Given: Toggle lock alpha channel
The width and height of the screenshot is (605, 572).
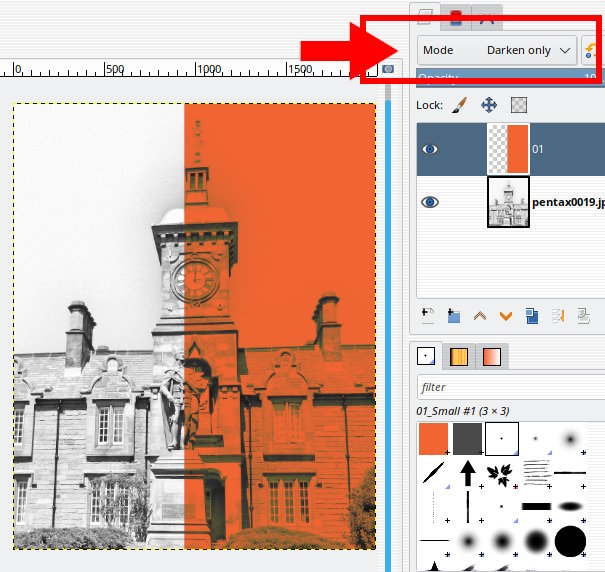Looking at the screenshot, I should pos(519,104).
